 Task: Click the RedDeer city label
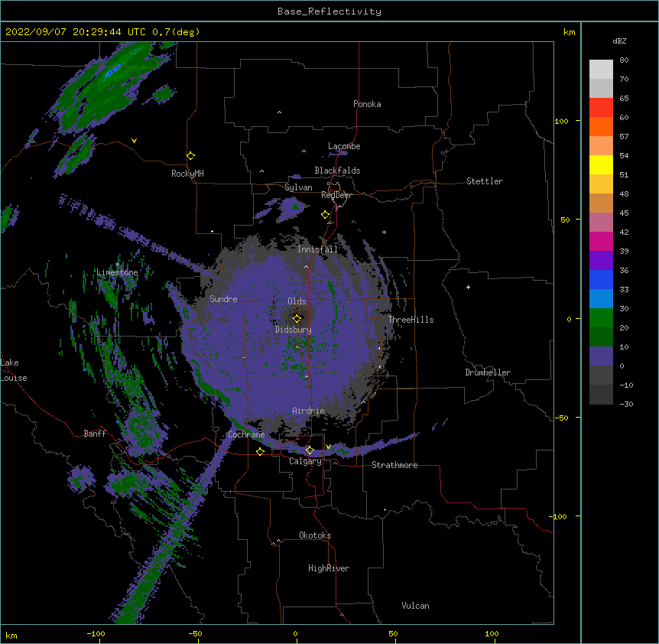pos(336,195)
